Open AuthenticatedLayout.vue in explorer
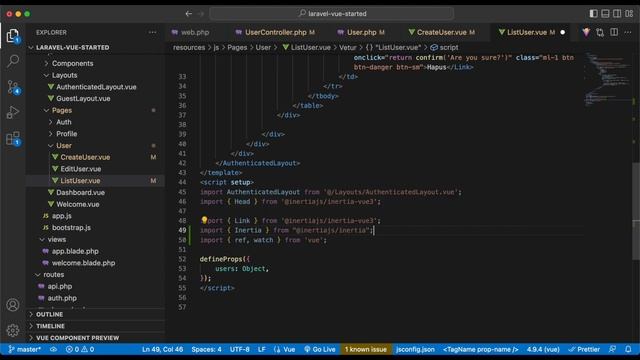 click(96, 87)
